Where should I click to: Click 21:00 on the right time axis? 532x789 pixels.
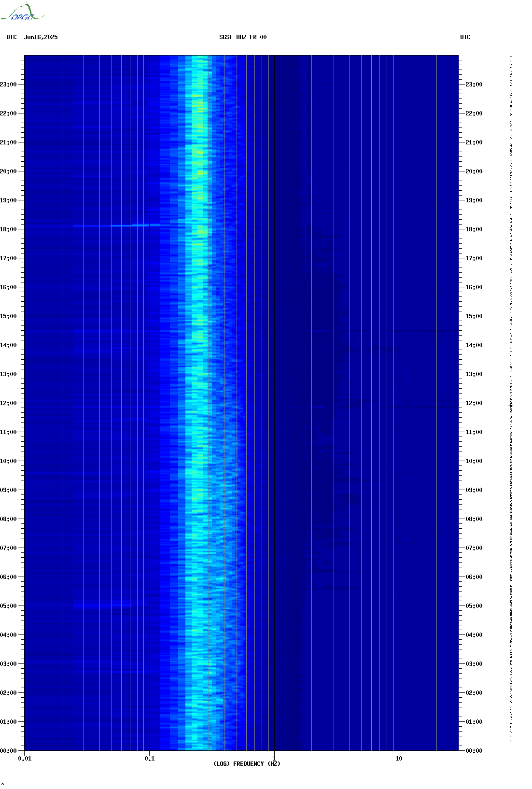[x=474, y=142]
